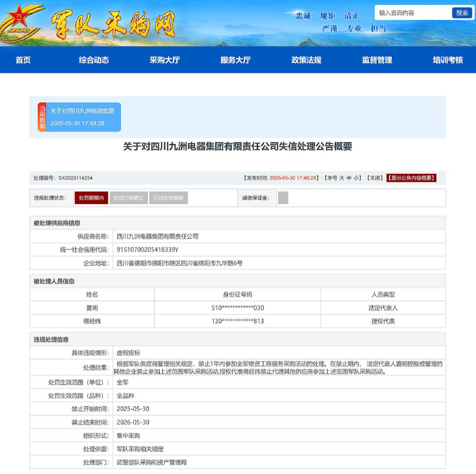476x474 pixels.
Task: Click the enterprise address value cell
Action: point(279,263)
